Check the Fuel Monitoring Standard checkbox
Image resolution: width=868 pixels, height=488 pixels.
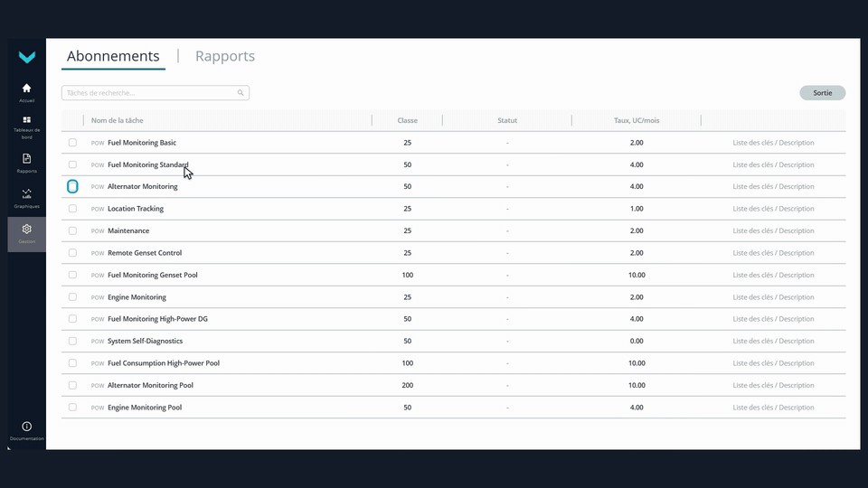tap(72, 164)
